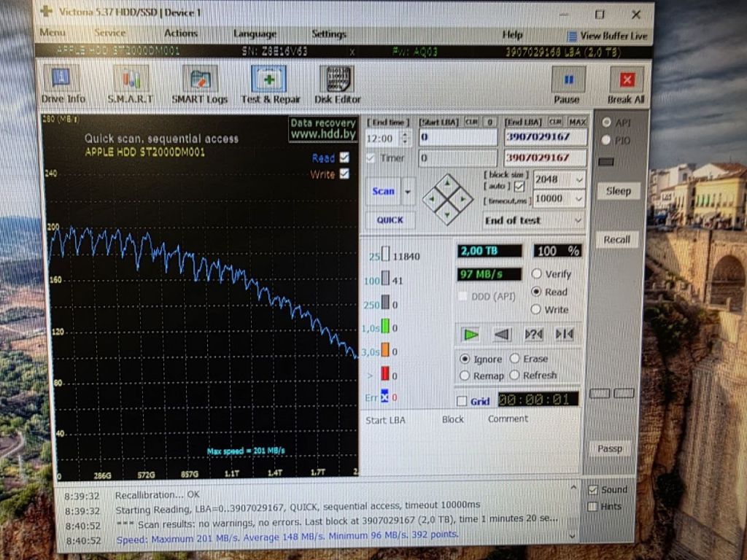Expand the timeout ms dropdown
The width and height of the screenshot is (747, 560).
(578, 198)
